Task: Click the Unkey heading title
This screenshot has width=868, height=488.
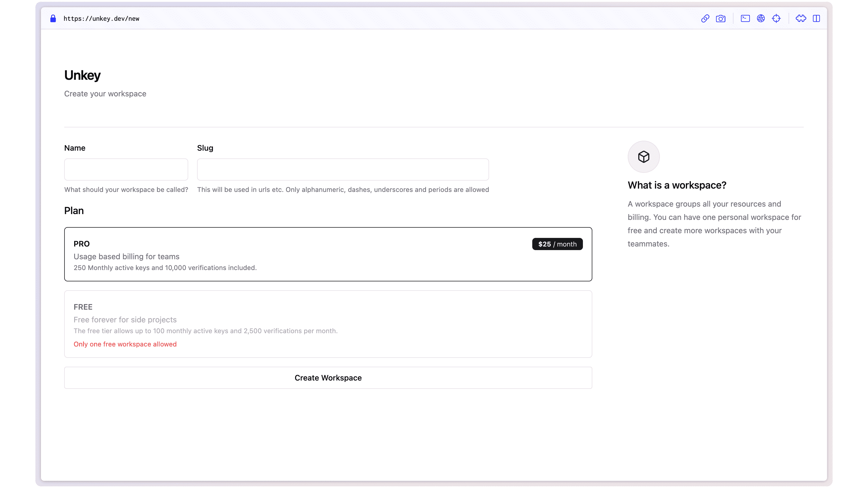Action: (x=82, y=75)
